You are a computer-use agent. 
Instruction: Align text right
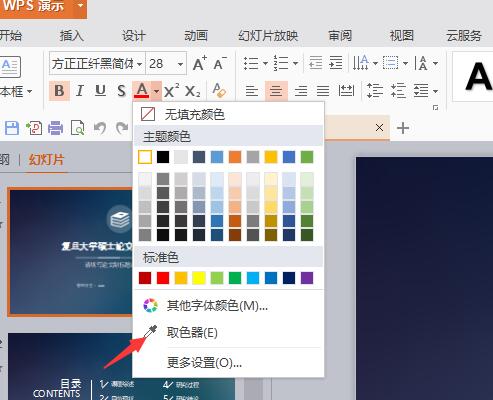click(301, 91)
